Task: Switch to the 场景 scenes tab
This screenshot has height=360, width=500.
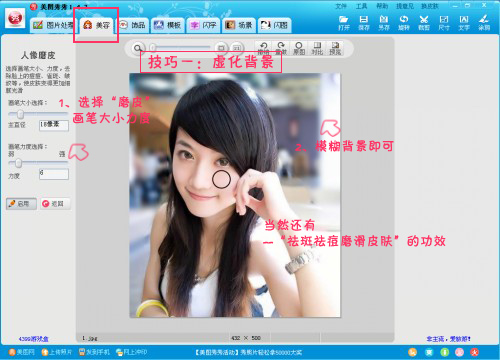Action: click(238, 25)
